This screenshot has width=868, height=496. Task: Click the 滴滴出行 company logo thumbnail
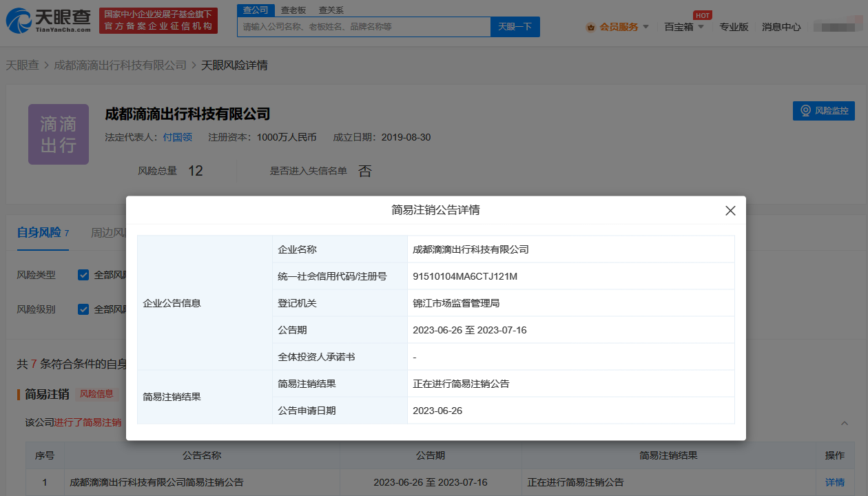click(x=59, y=134)
